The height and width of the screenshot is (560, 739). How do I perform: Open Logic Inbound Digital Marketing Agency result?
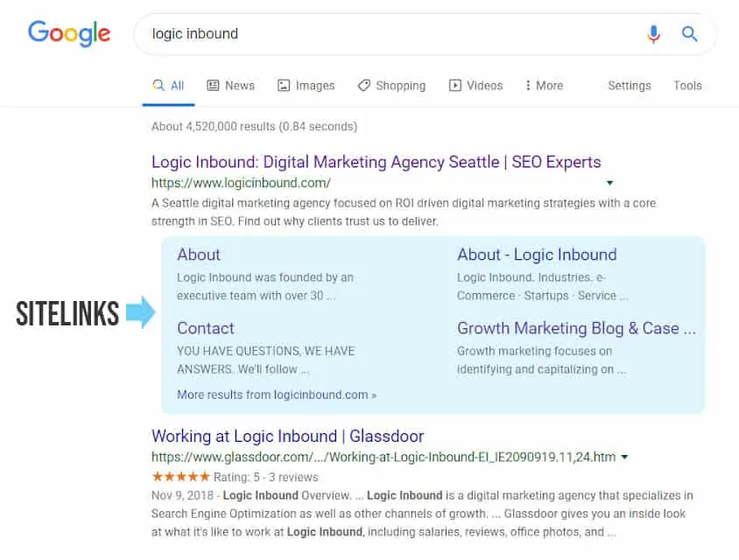pyautogui.click(x=376, y=162)
